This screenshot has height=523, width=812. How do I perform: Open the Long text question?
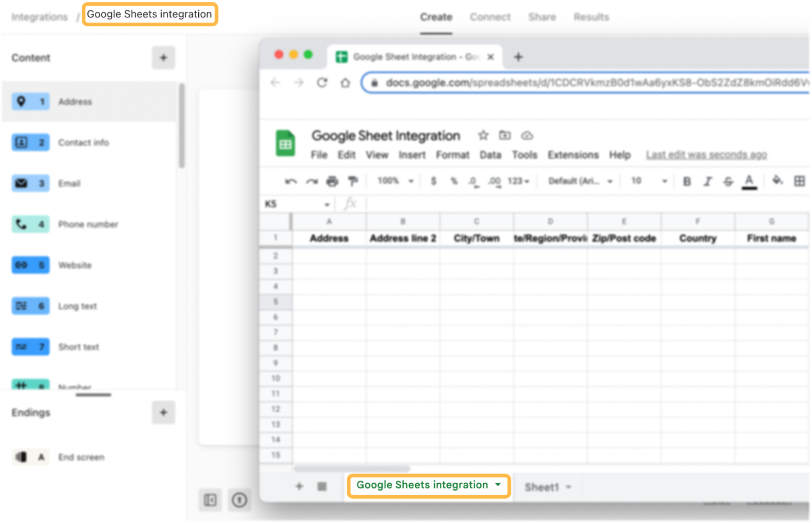click(x=90, y=306)
